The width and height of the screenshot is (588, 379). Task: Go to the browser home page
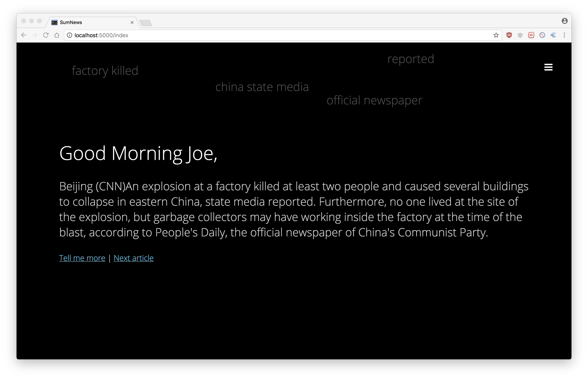pos(57,35)
